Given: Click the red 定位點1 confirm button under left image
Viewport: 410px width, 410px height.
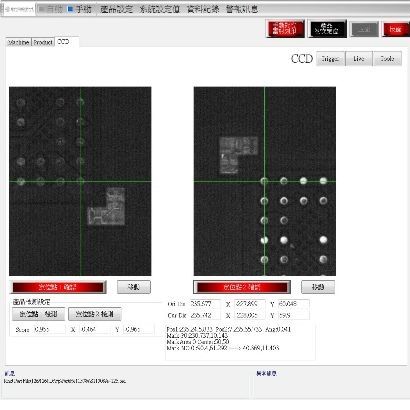Looking at the screenshot, I should point(58,287).
